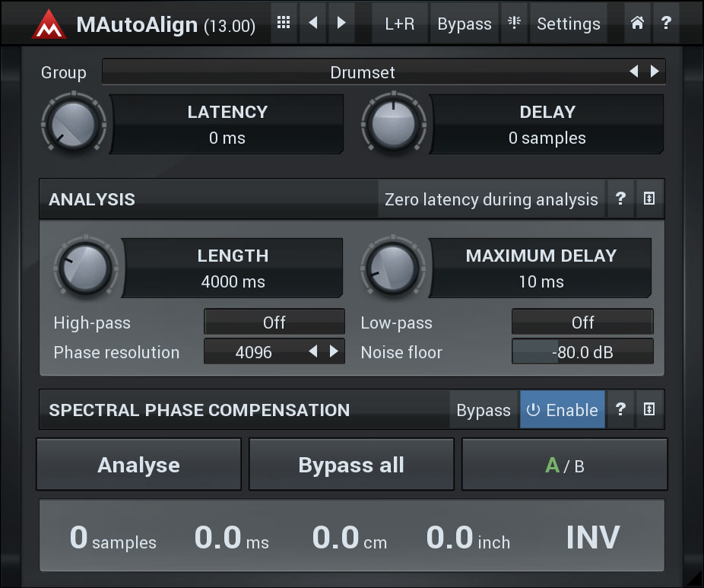Open help question mark in title bar
The image size is (704, 588).
click(x=665, y=23)
